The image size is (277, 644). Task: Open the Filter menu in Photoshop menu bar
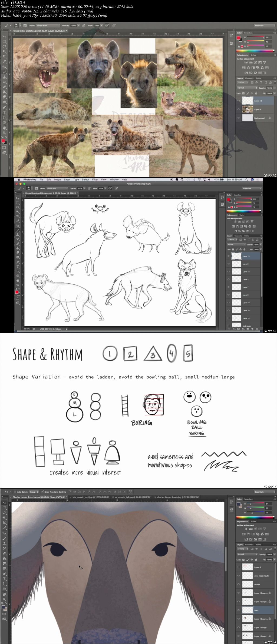[95, 180]
